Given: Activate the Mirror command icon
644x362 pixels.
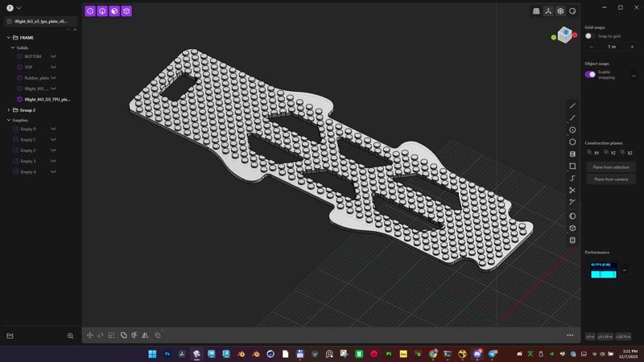Looking at the screenshot, I should [x=146, y=335].
